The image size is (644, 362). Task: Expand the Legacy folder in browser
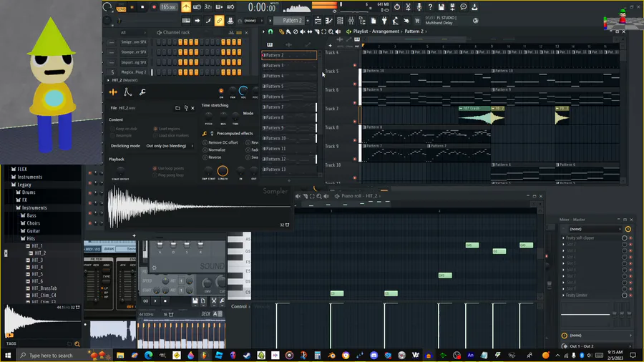pos(24,185)
